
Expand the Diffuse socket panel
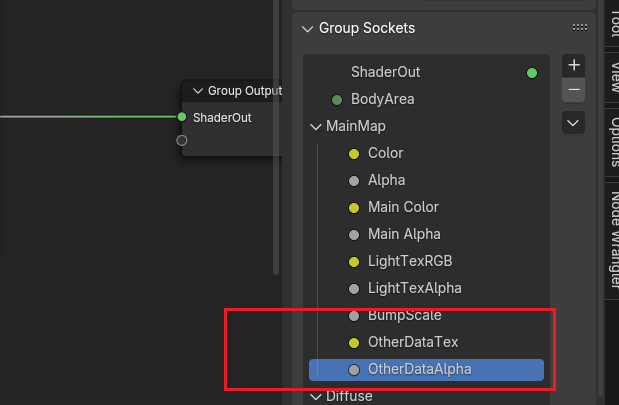(x=316, y=397)
